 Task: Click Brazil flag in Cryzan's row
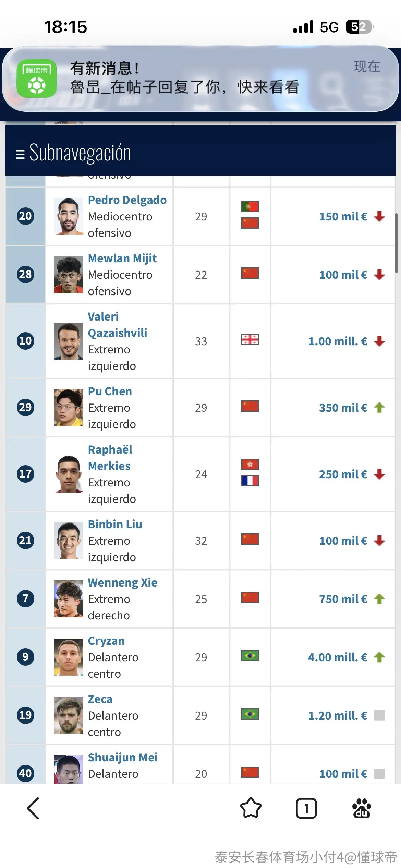pyautogui.click(x=250, y=656)
